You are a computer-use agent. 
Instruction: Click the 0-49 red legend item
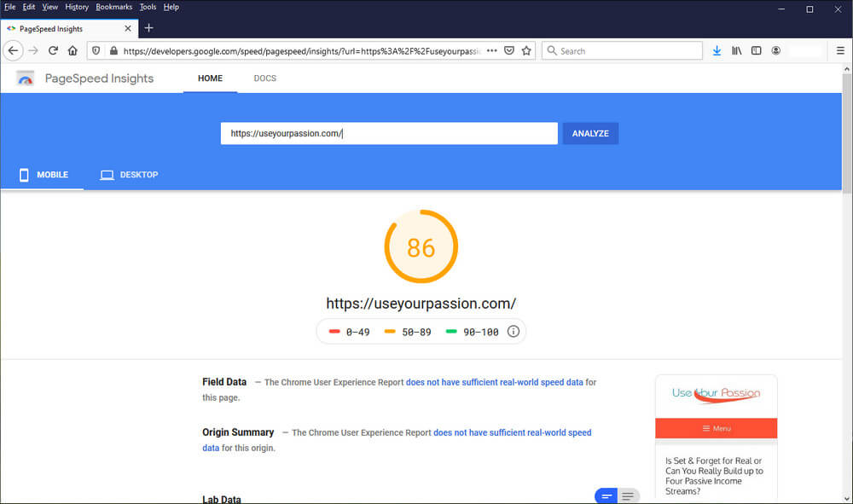pyautogui.click(x=349, y=332)
